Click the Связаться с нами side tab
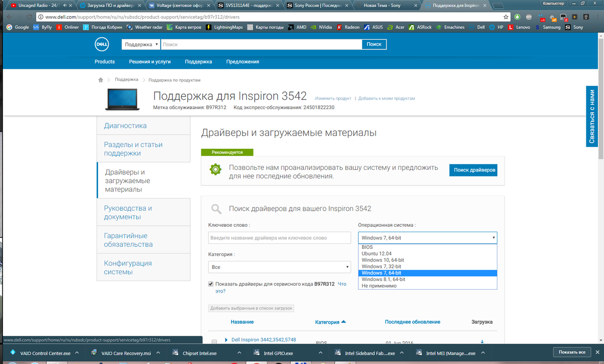 click(x=592, y=116)
